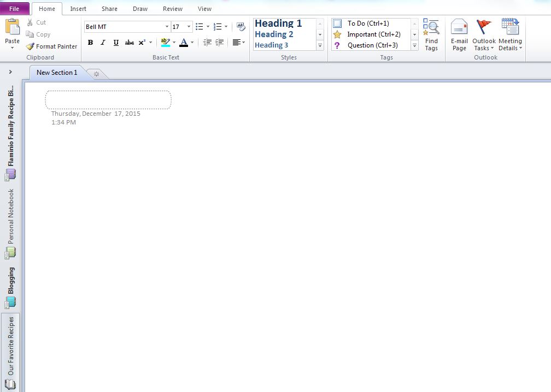Expand the full Styles gallery
Viewport: 551px width, 392px height.
point(320,46)
